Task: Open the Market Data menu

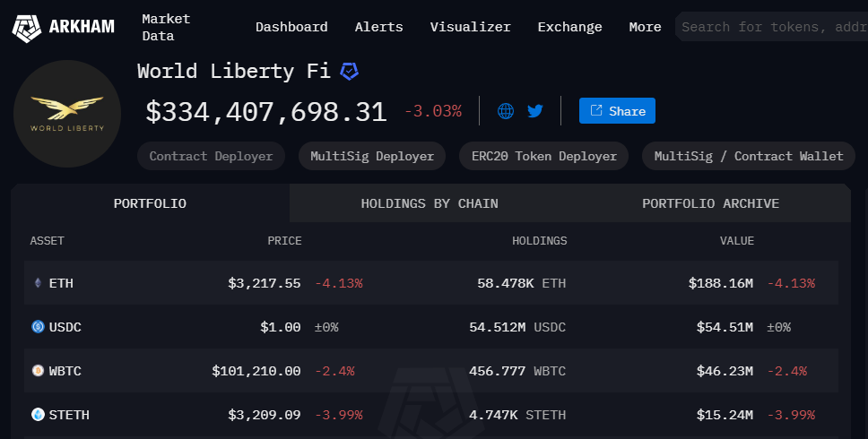Action: [166, 27]
